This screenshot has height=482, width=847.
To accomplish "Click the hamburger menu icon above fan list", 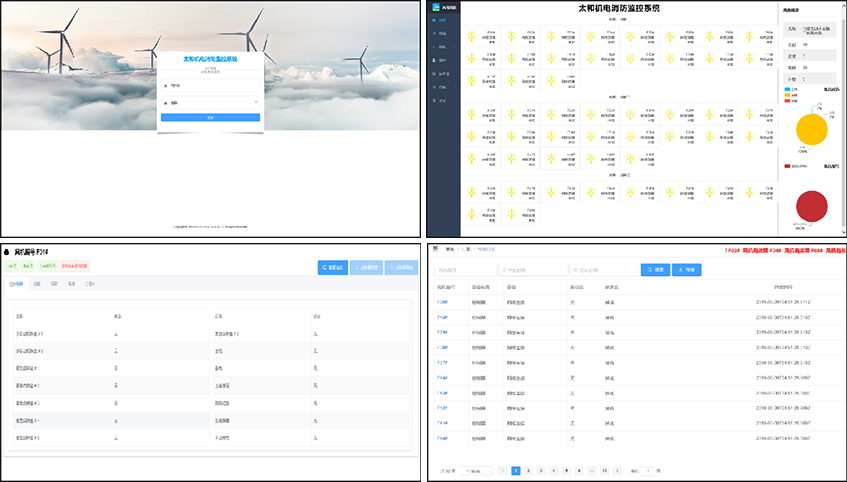I will coord(435,248).
